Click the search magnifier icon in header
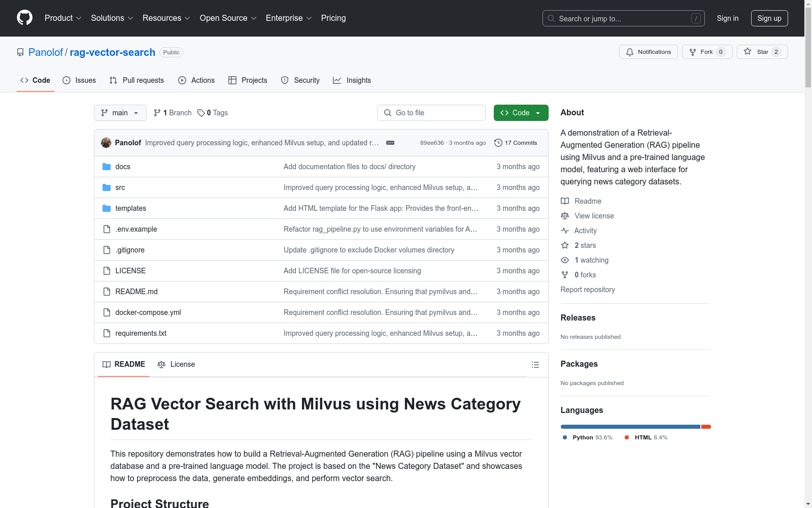Screen dimensions: 812x508 click(551, 18)
